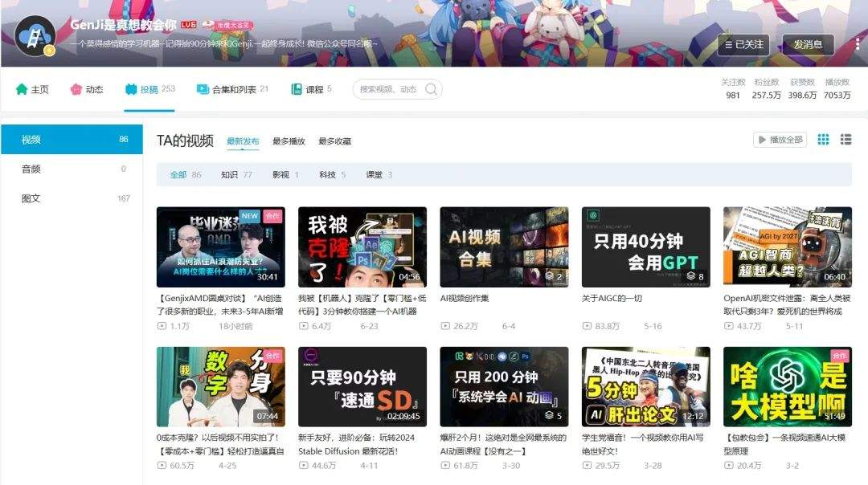This screenshot has height=485, width=868.
Task: Click the OpenAI机密文件泄露 video title
Action: tap(787, 304)
